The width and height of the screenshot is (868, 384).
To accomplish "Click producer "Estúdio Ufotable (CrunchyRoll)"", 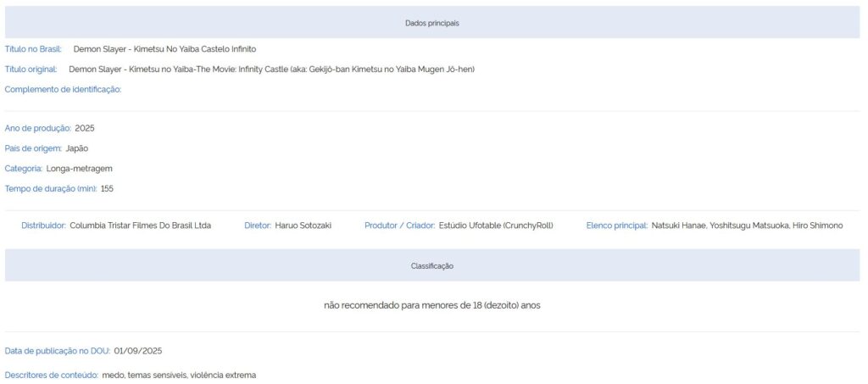I will click(x=495, y=225).
